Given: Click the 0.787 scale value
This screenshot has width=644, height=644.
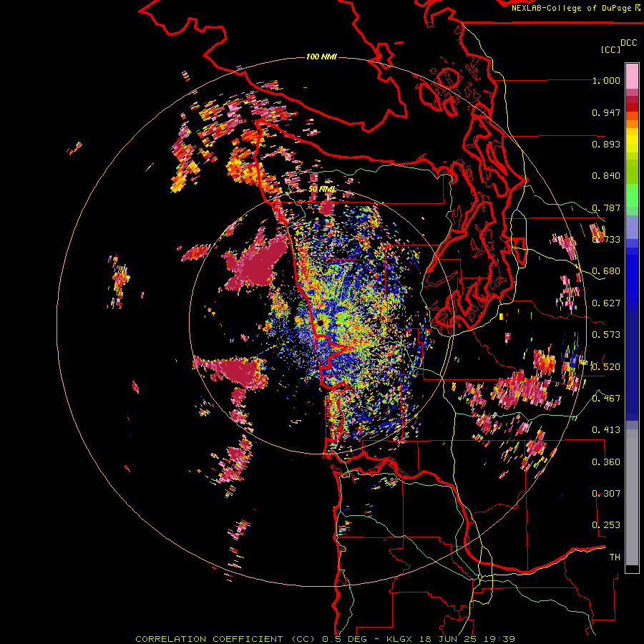Looking at the screenshot, I should click(x=606, y=208).
